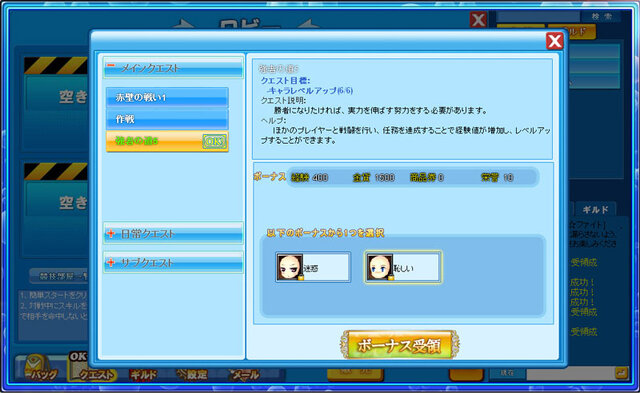
Task: Open the ギルド icon in bottom bar
Action: (x=143, y=374)
